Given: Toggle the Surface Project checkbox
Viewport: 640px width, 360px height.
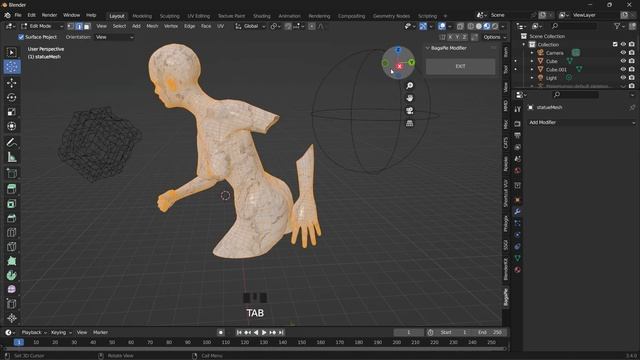Looking at the screenshot, I should 21,37.
